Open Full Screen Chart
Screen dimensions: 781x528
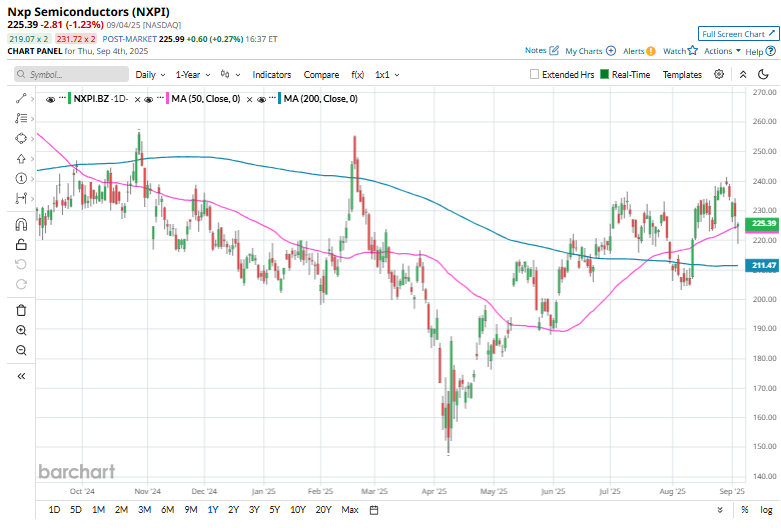tap(738, 34)
